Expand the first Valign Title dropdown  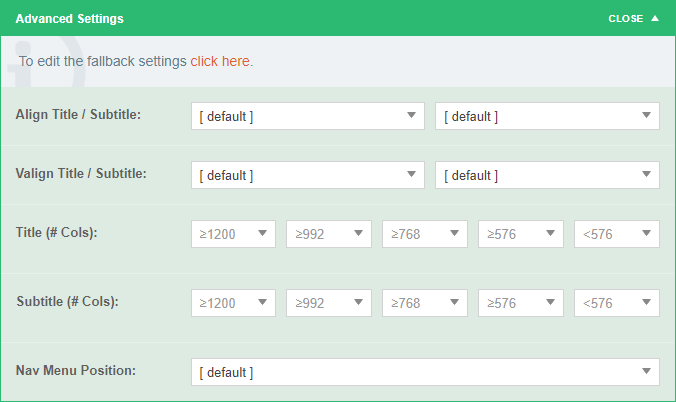307,175
